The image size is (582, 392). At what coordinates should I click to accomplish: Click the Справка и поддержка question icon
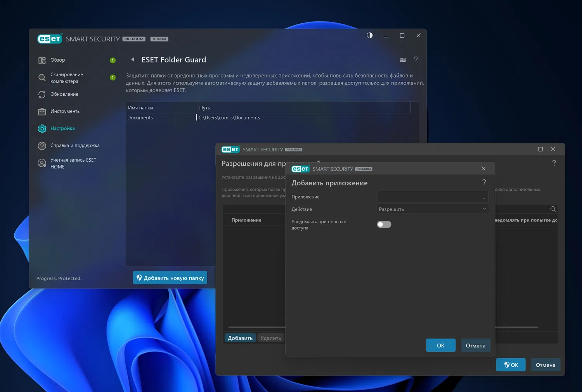42,146
